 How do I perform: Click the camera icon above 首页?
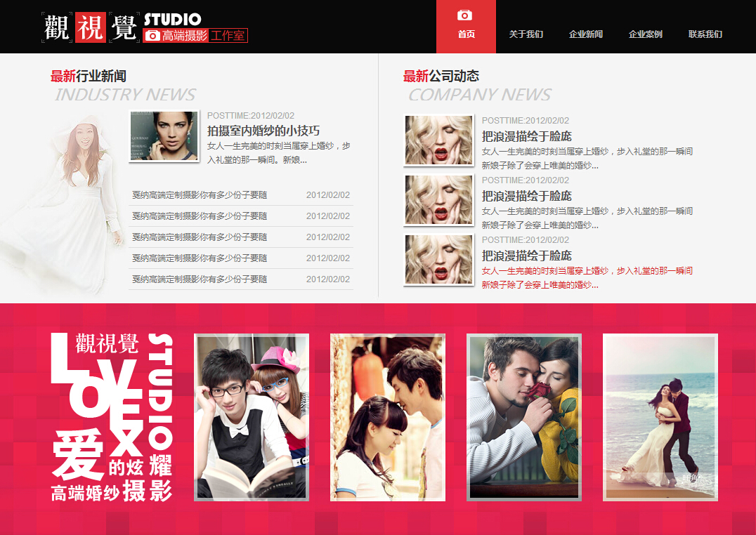(464, 15)
